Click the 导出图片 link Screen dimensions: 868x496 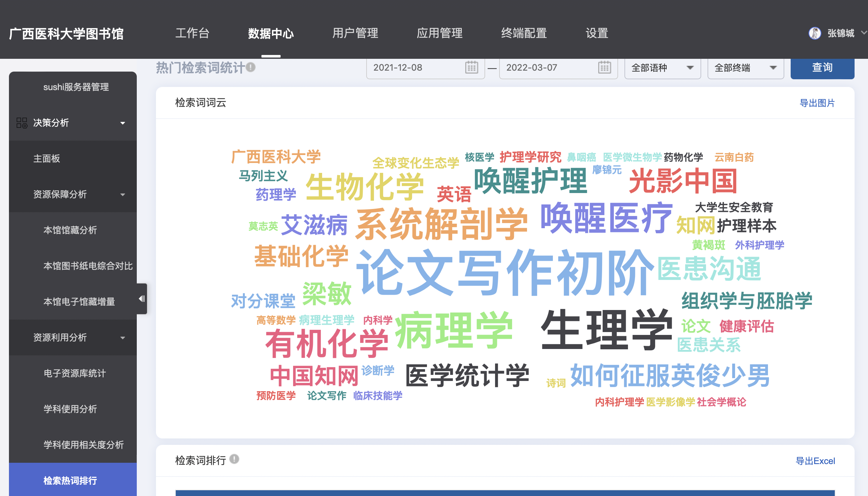pyautogui.click(x=817, y=103)
